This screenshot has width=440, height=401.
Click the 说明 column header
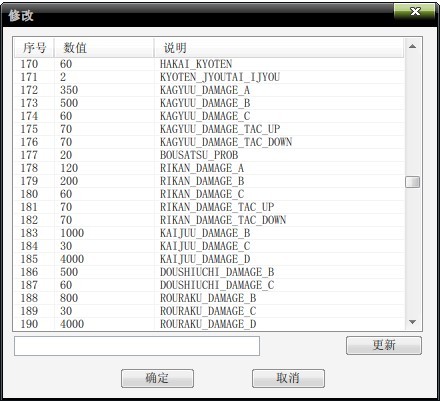coord(279,48)
